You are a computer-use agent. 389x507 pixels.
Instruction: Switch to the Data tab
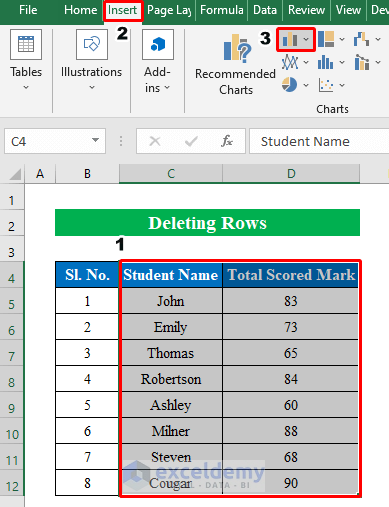[x=265, y=10]
